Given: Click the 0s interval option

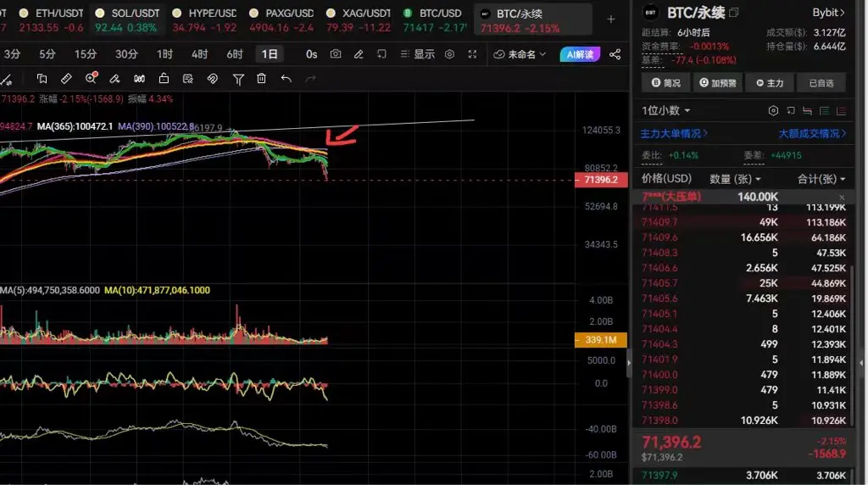Looking at the screenshot, I should pos(312,54).
